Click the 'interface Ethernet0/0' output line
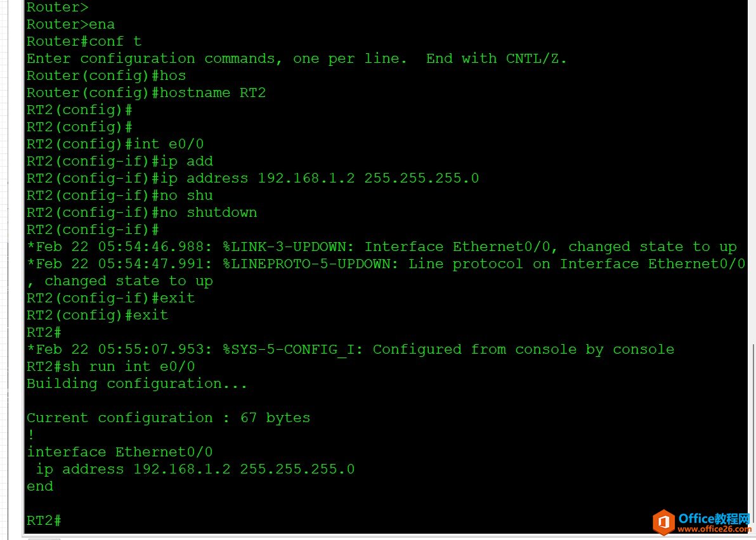This screenshot has width=756, height=540. click(120, 452)
